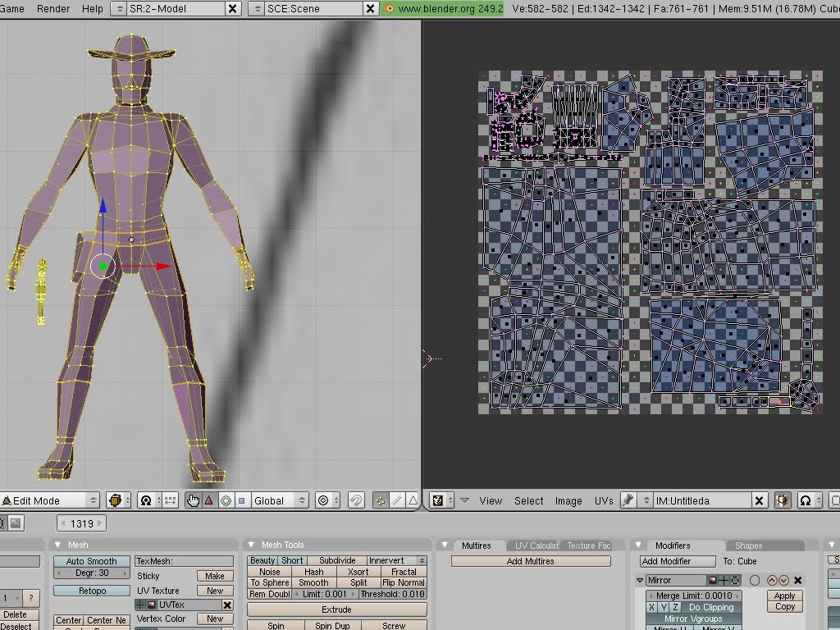Collapse the Mirror modifier triangle
The height and width of the screenshot is (630, 840).
(x=640, y=580)
